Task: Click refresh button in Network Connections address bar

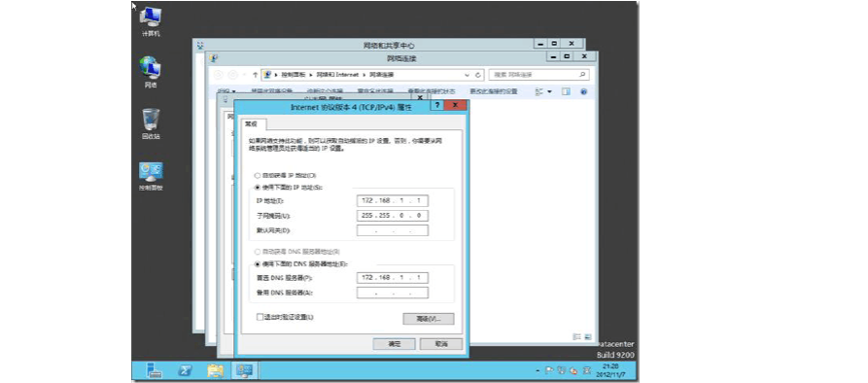Action: tap(477, 75)
